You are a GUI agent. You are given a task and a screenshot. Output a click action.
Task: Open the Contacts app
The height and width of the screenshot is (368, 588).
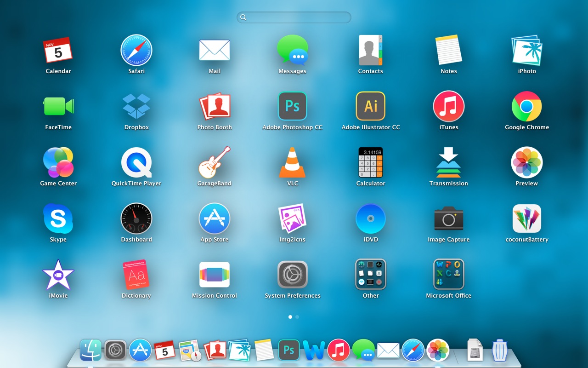(371, 51)
